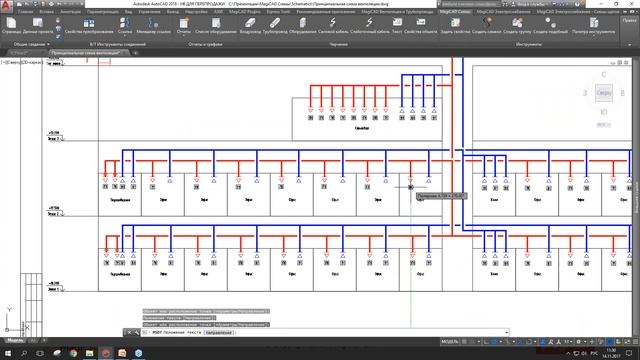Open the Express Tools ribbon tab
This screenshot has height=360, width=640.
tap(278, 12)
